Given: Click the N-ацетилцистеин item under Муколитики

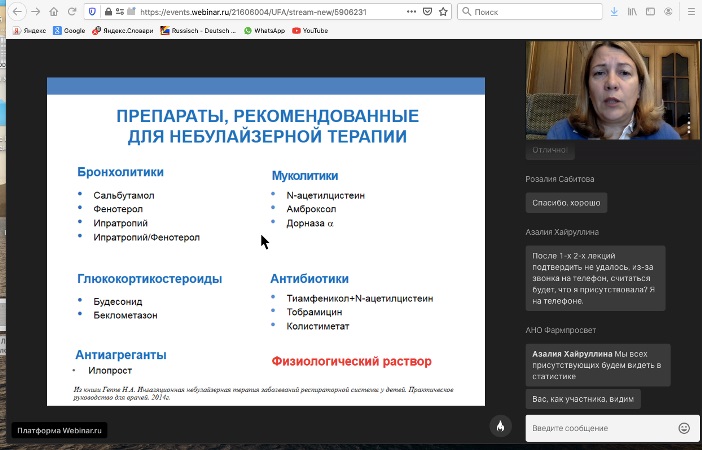Looking at the screenshot, I should tap(325, 195).
